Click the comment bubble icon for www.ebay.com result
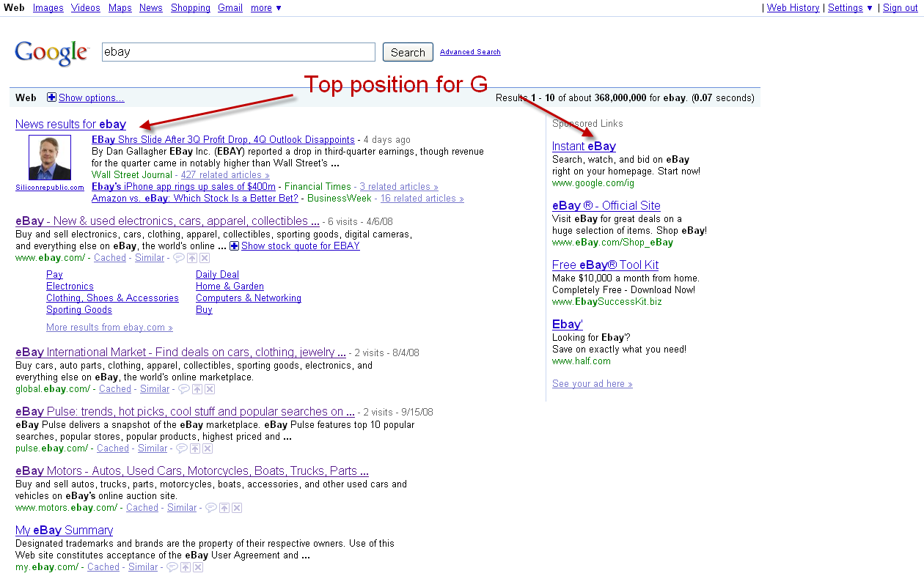 coord(178,258)
